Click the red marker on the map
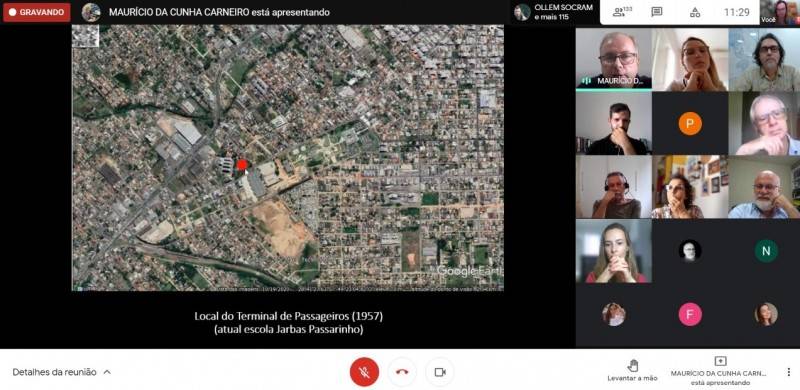 click(x=242, y=164)
